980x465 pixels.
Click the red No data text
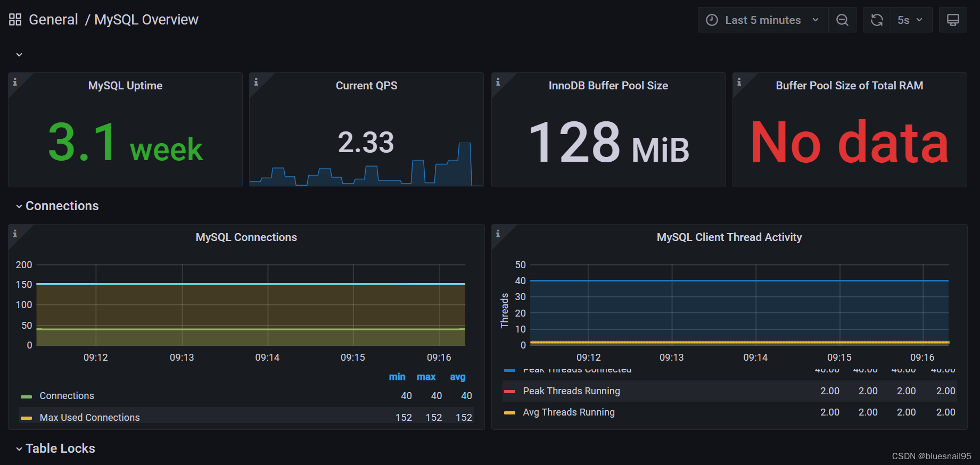tap(850, 143)
